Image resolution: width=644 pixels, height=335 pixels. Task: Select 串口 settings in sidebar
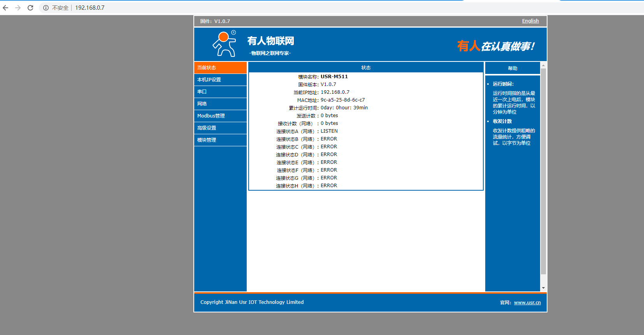click(220, 92)
